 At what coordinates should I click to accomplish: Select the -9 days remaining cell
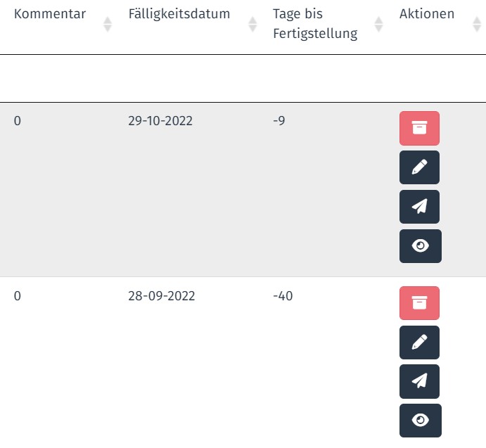pos(279,120)
